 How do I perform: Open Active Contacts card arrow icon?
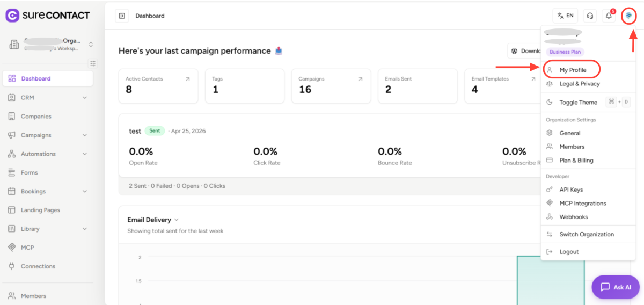[x=188, y=79]
